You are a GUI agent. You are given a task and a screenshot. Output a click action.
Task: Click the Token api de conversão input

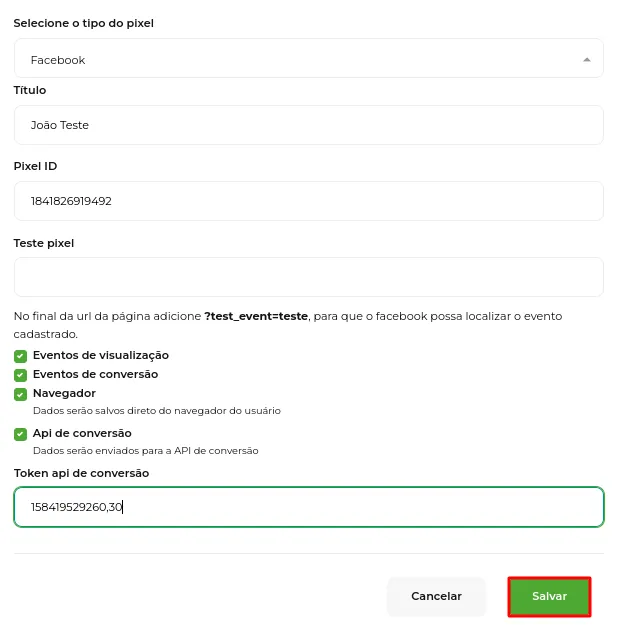(309, 507)
